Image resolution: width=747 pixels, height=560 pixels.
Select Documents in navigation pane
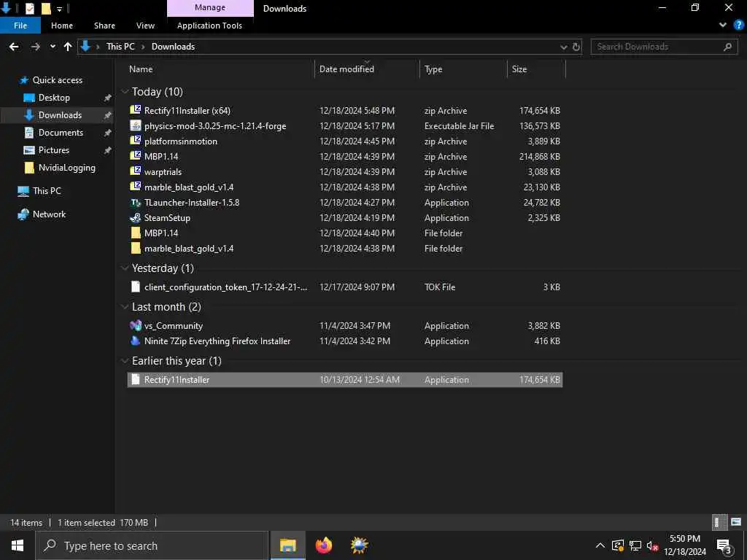[x=61, y=133]
